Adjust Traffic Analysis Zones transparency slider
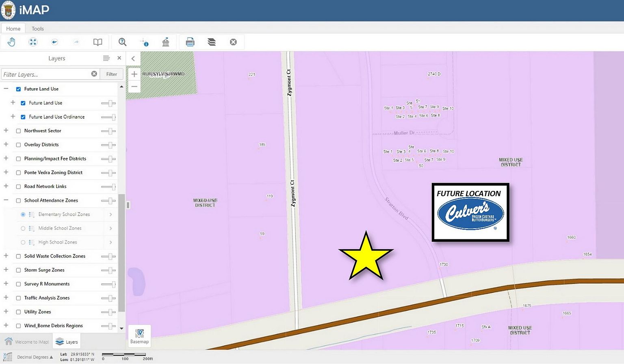The width and height of the screenshot is (624, 364). (x=108, y=298)
